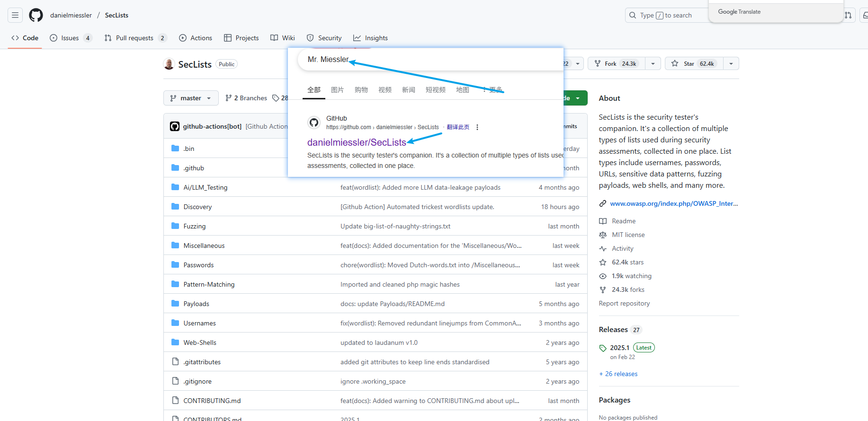Image resolution: width=868 pixels, height=421 pixels.
Task: Click the search magnifier icon
Action: click(633, 15)
